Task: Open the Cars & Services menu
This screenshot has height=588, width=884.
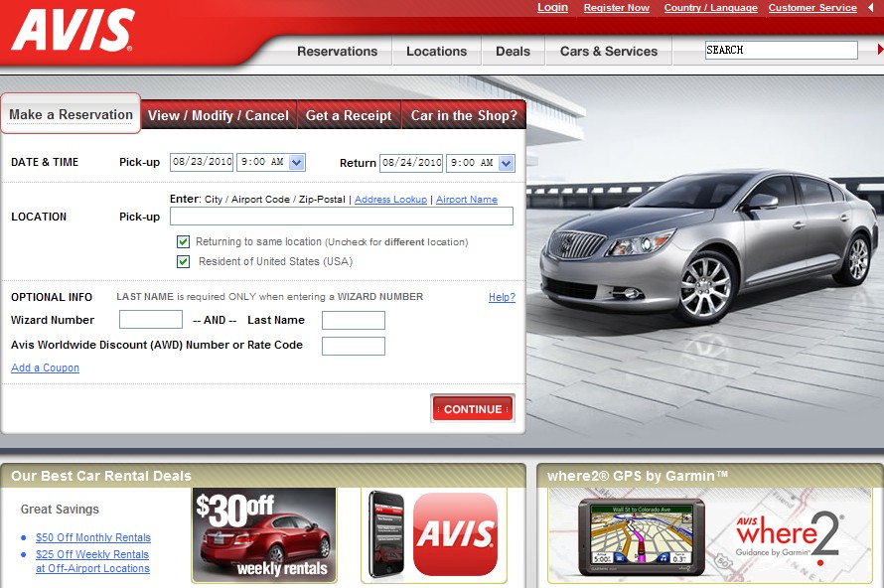Action: point(608,52)
